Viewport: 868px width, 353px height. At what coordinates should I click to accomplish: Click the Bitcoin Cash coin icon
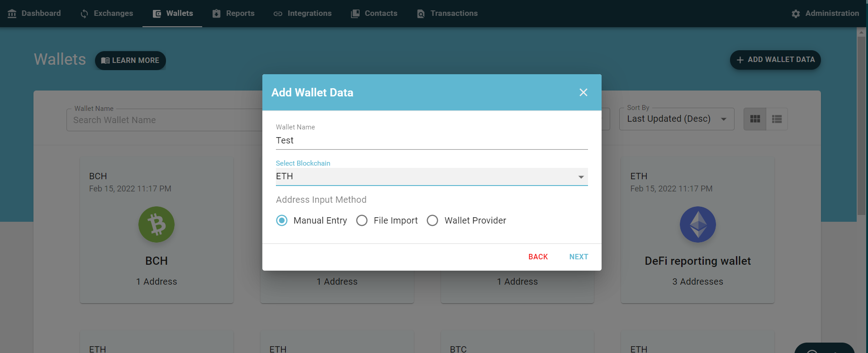157,224
